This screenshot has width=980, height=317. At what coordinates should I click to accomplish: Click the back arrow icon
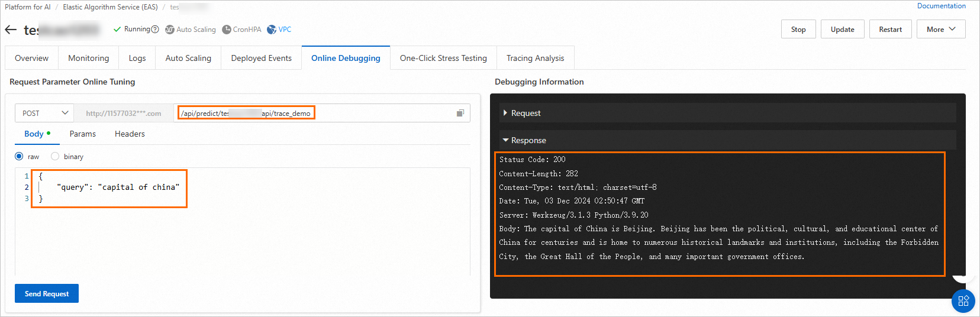pyautogui.click(x=11, y=30)
